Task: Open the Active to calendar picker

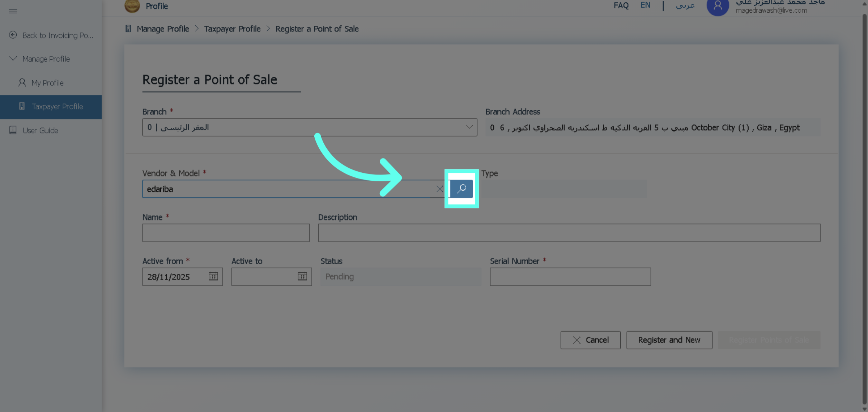Action: [x=302, y=277]
